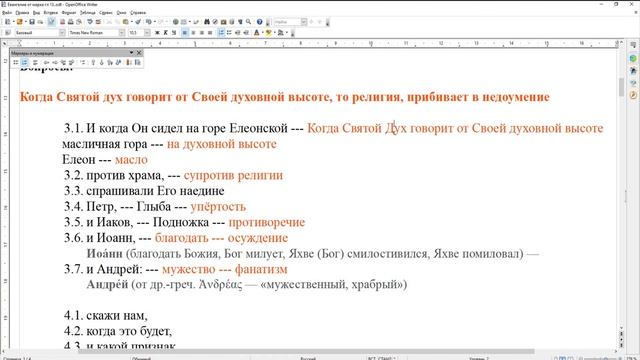
Task: Move list item up
Action: click(x=93, y=62)
